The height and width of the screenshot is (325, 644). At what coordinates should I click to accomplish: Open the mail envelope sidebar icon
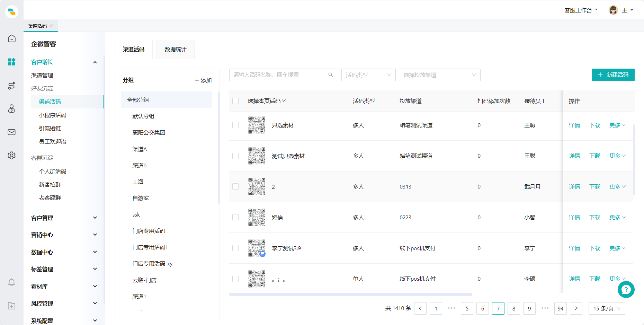pos(12,132)
